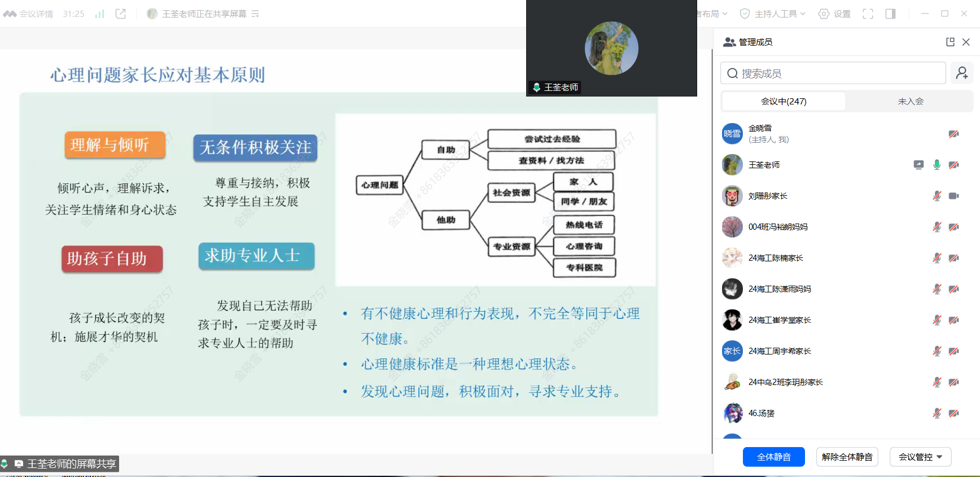
Task: Click the sidebar panel toggle icon
Action: 890,14
